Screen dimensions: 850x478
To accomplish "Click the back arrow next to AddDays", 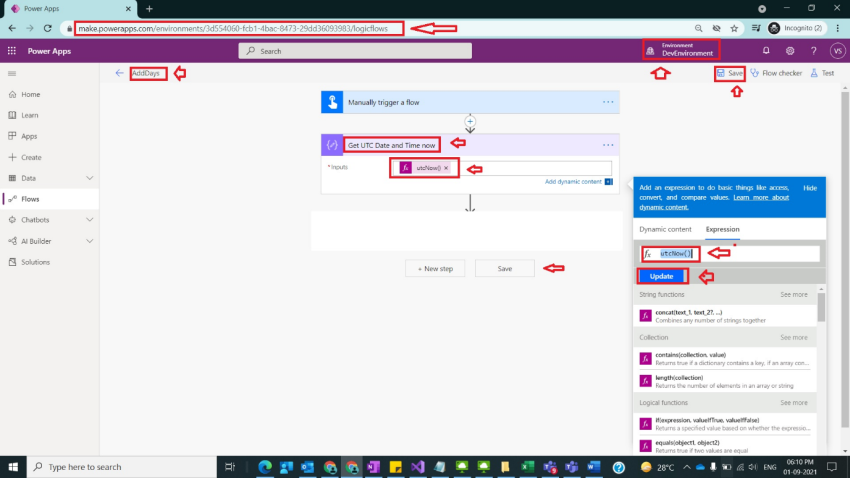I will (119, 73).
